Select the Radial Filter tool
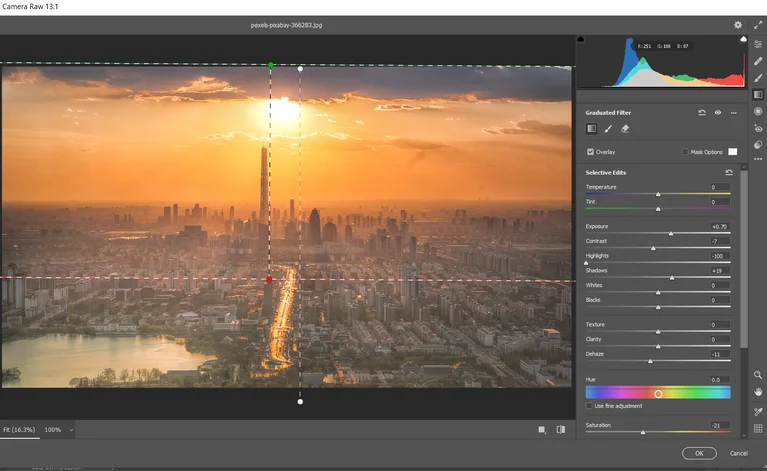Image resolution: width=767 pixels, height=471 pixels. [758, 111]
